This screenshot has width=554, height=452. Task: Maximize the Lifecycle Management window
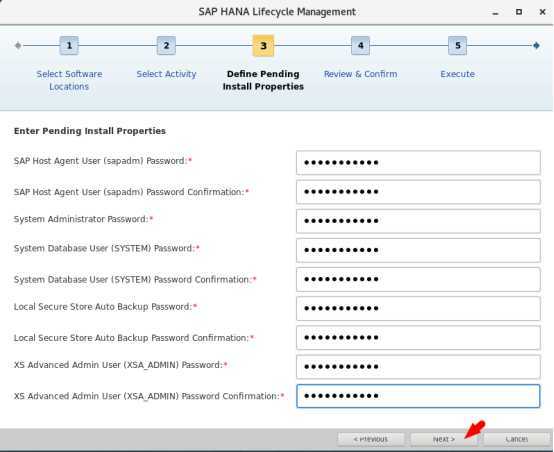point(519,12)
